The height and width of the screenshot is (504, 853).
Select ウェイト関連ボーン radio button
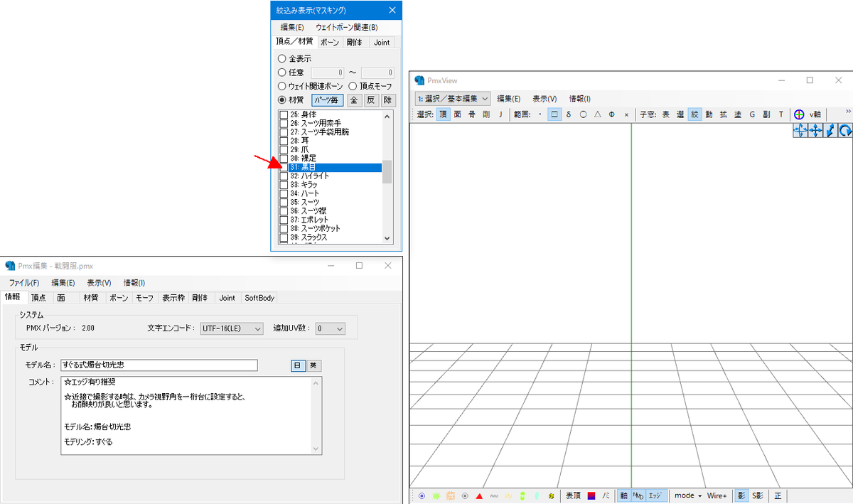point(282,86)
